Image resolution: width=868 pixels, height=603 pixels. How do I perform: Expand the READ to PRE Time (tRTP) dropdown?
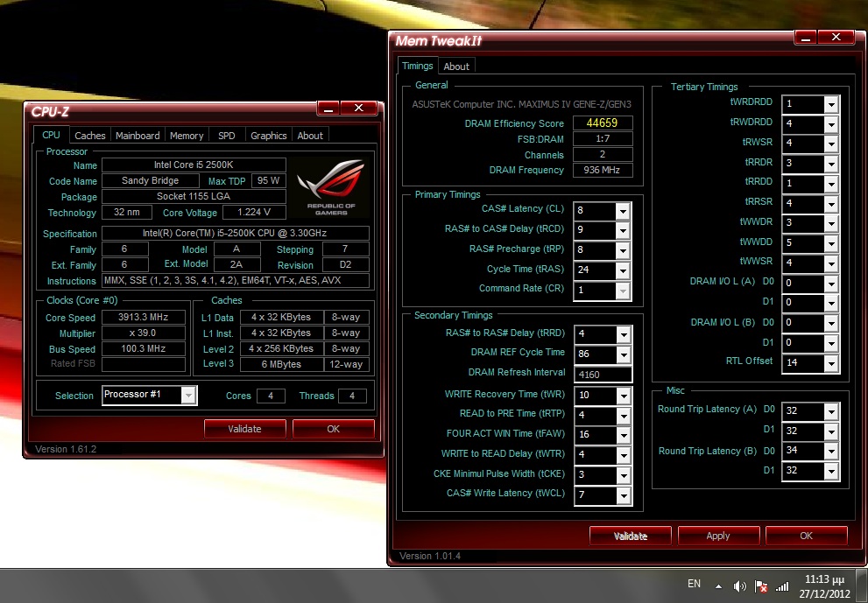(x=624, y=416)
